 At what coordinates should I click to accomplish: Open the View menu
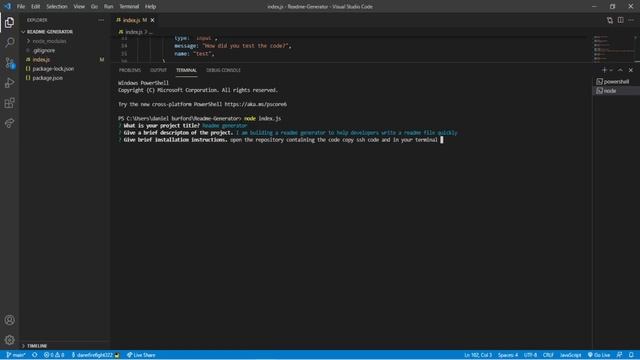pos(79,7)
